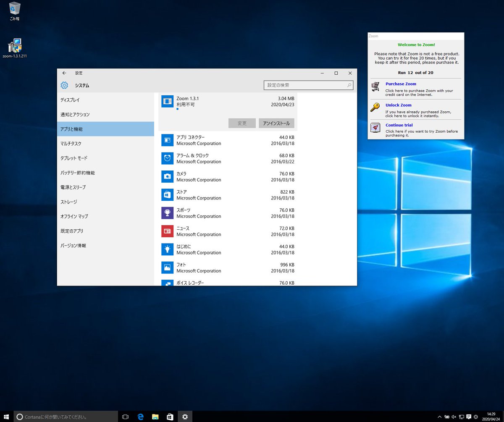Open ディスプレイ settings category

click(105, 100)
